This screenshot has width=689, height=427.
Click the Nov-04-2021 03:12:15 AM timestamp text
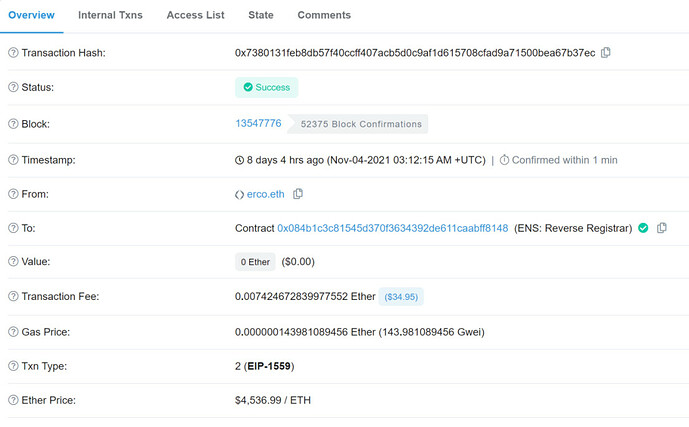(x=406, y=160)
